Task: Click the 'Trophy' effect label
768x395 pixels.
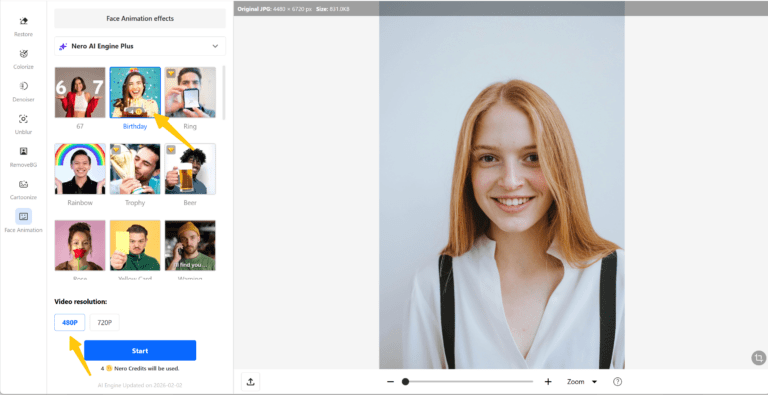Action: pyautogui.click(x=135, y=203)
